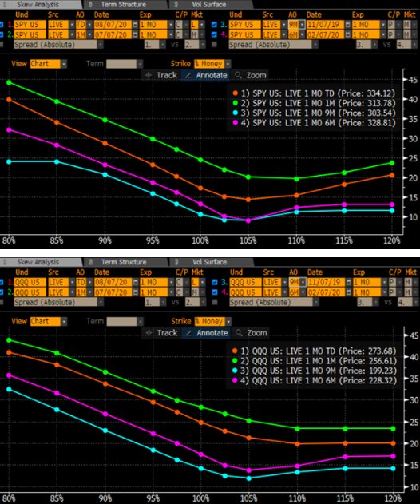
Task: Open calendar icon beside SPY date 07/07/20
Action: click(135, 34)
